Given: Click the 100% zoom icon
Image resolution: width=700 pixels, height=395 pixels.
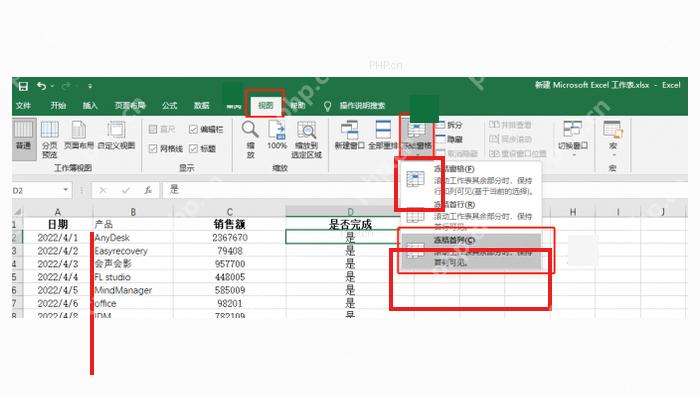Looking at the screenshot, I should [x=277, y=135].
